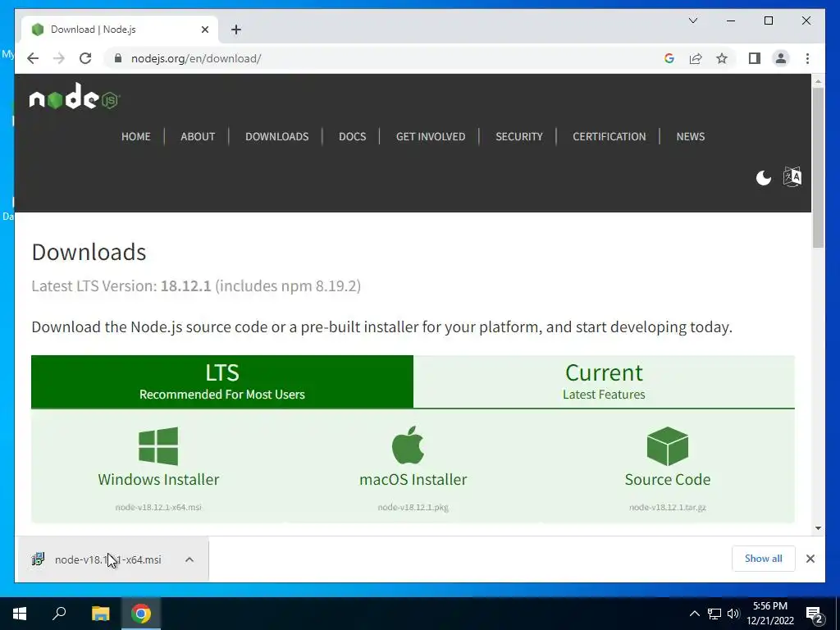Open NEWS navigation item
The height and width of the screenshot is (630, 840).
click(x=691, y=137)
